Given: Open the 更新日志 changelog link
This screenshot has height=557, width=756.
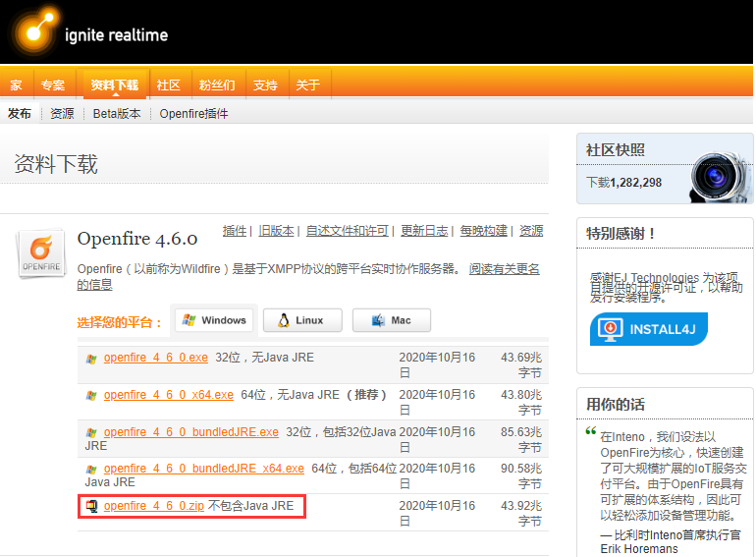Looking at the screenshot, I should [x=424, y=231].
